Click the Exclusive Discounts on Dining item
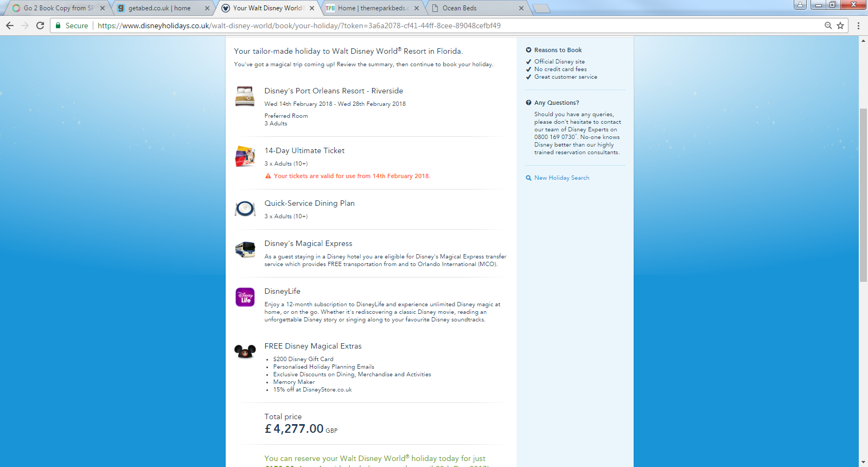This screenshot has width=868, height=467. pyautogui.click(x=352, y=374)
